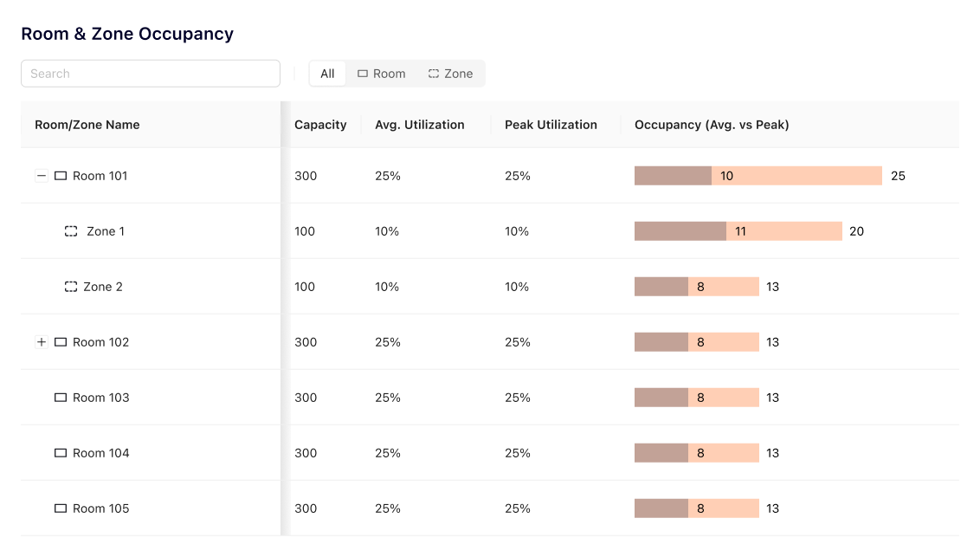The height and width of the screenshot is (557, 980).
Task: Click the Peak Utilization column header
Action: (x=551, y=125)
